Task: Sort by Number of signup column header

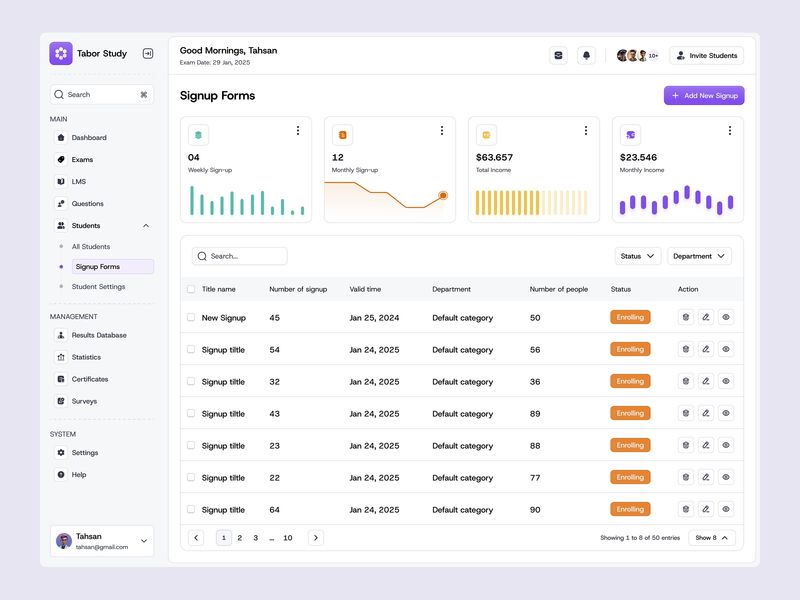Action: tap(298, 289)
